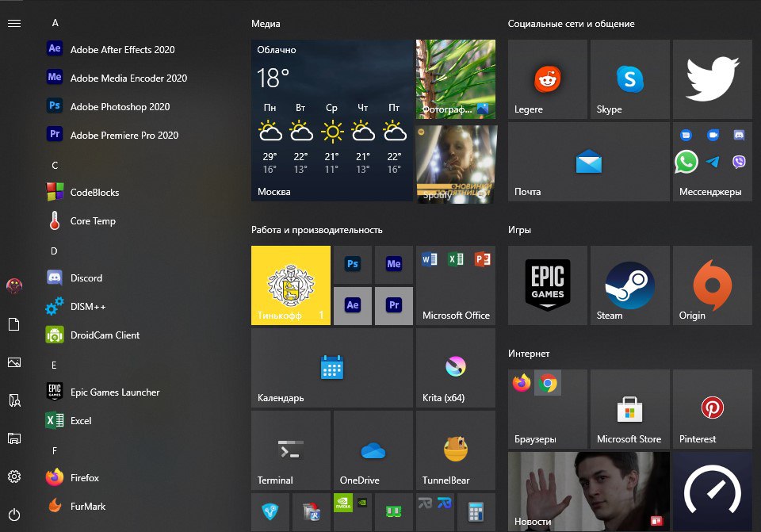Open the Terminal tile
Viewport: 761px width, 532px height.
click(x=291, y=450)
